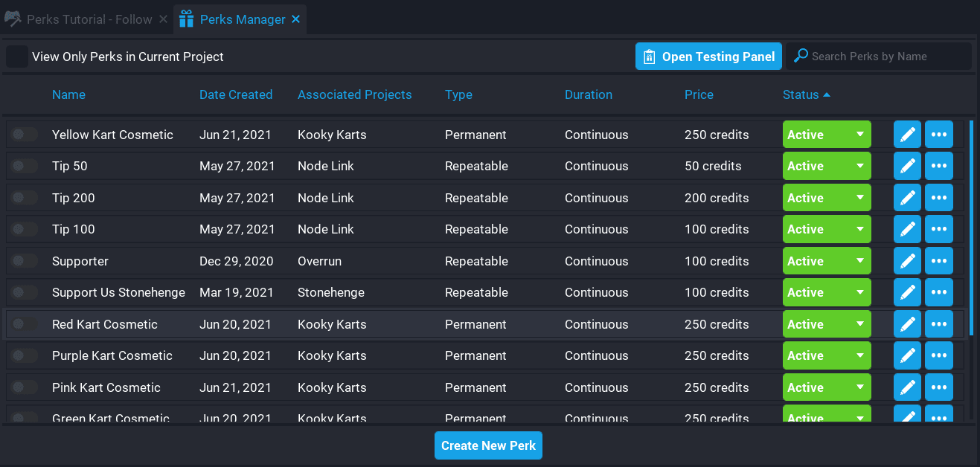Click the pencil icon for Tip 200

pyautogui.click(x=906, y=198)
